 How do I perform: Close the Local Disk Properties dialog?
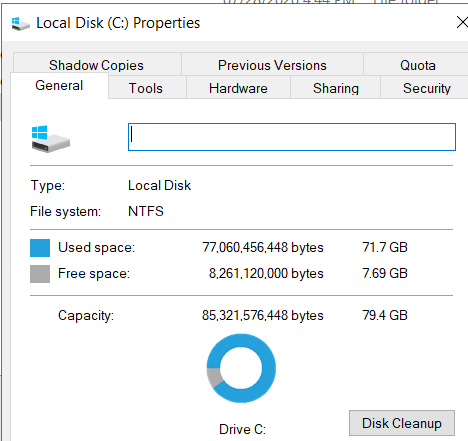(x=462, y=23)
